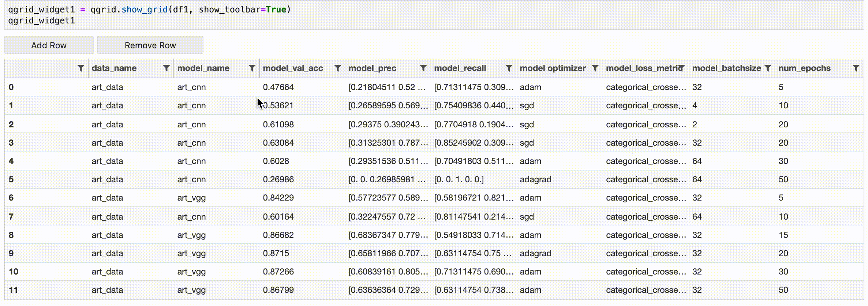This screenshot has width=868, height=306.
Task: Click batchsize cell in row 1
Action: 695,105
